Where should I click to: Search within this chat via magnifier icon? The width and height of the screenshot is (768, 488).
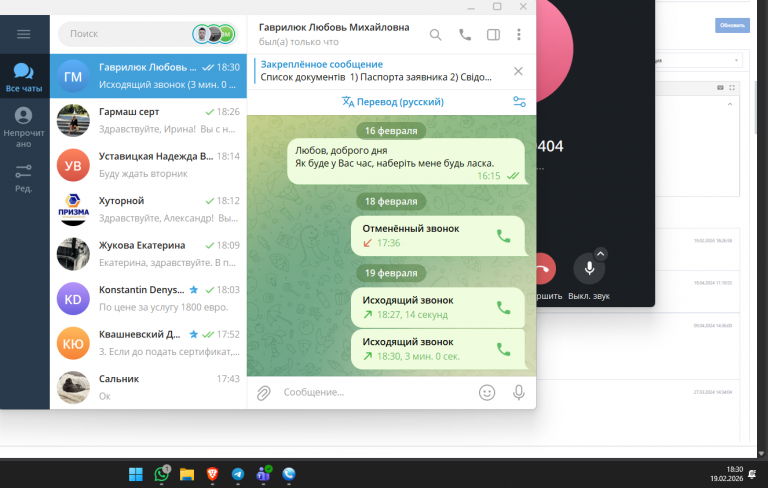click(435, 35)
